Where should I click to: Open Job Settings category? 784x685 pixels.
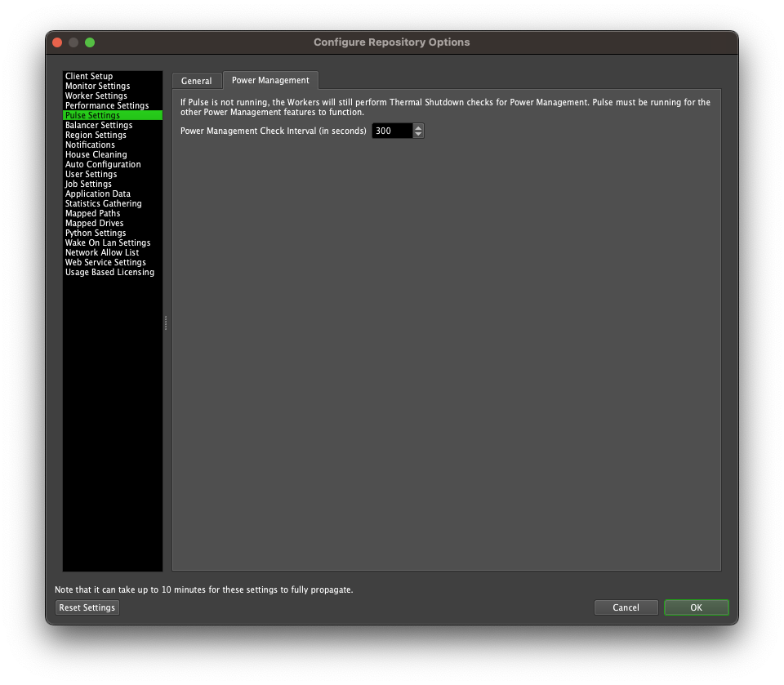[x=113, y=184]
